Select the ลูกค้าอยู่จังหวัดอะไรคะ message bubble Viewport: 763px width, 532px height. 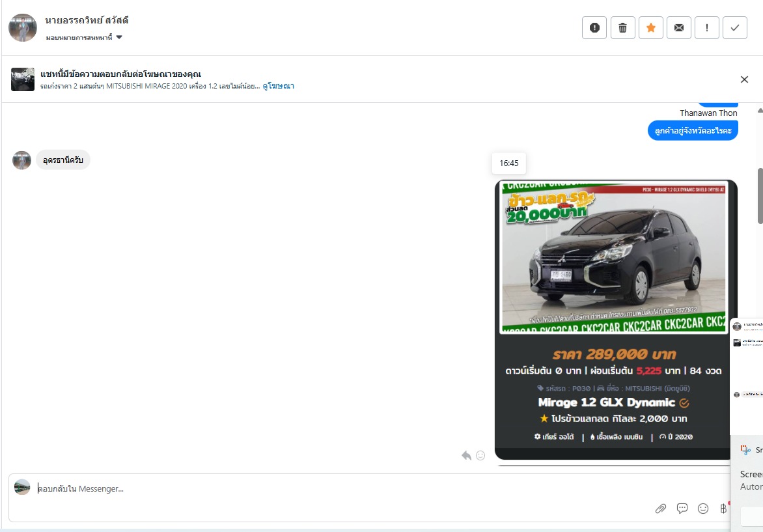[693, 130]
